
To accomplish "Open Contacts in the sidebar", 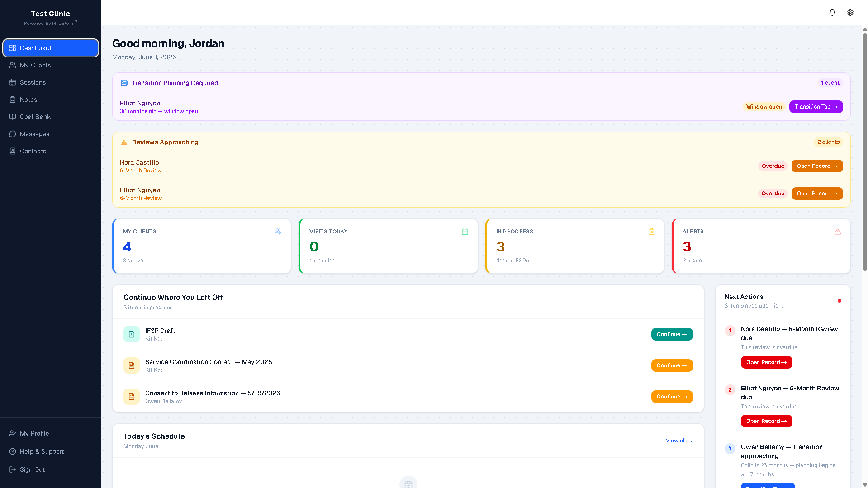I will 51,151.
